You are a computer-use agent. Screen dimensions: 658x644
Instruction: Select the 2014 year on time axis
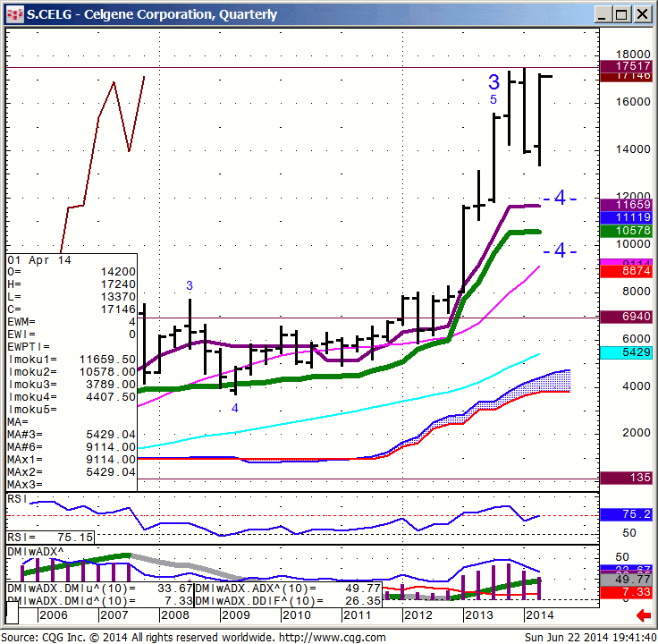point(540,615)
